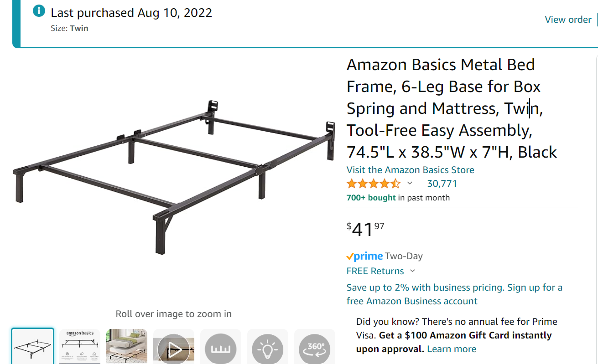
Task: Expand the FREE Returns dropdown arrow
Action: coord(413,271)
